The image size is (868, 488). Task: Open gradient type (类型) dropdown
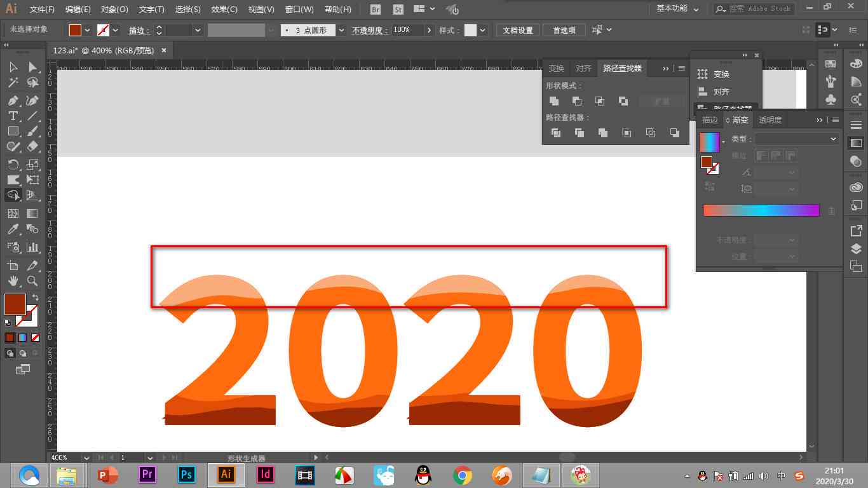[x=797, y=139]
